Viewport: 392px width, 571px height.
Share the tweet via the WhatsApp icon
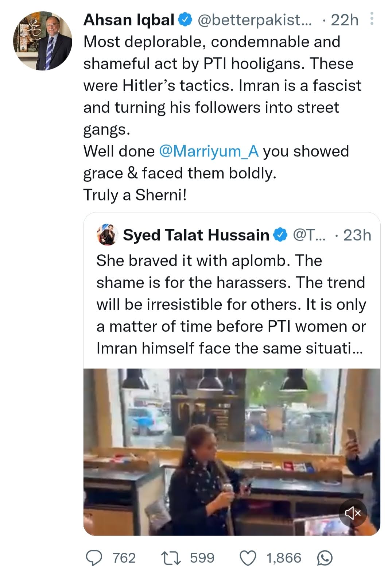325,558
